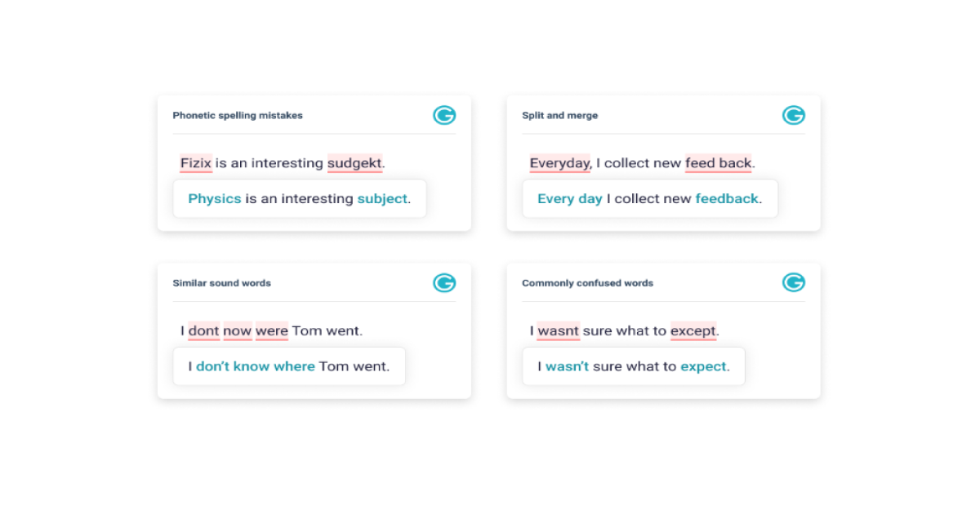
Task: Select the misspelled word Fizix
Action: tap(196, 163)
